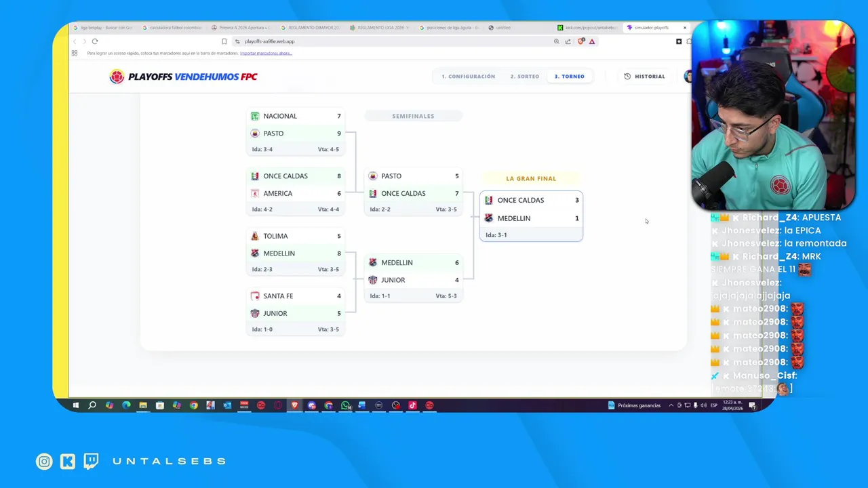868x488 pixels.
Task: Select step 3. Torneo
Action: pos(570,77)
